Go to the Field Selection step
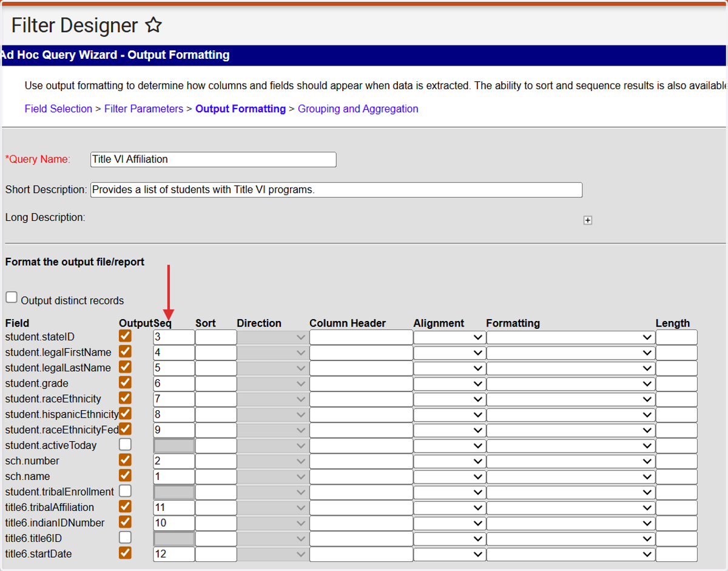728x571 pixels. [58, 109]
